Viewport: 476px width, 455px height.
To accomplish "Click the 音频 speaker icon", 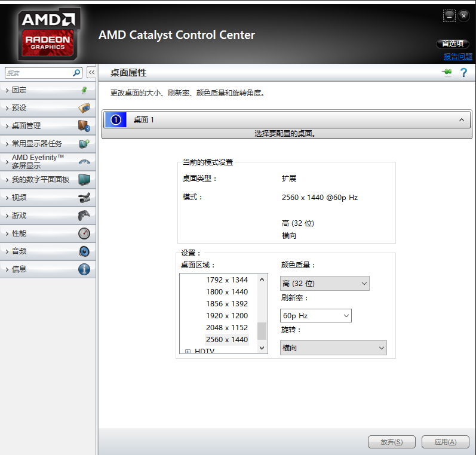I will (x=84, y=251).
